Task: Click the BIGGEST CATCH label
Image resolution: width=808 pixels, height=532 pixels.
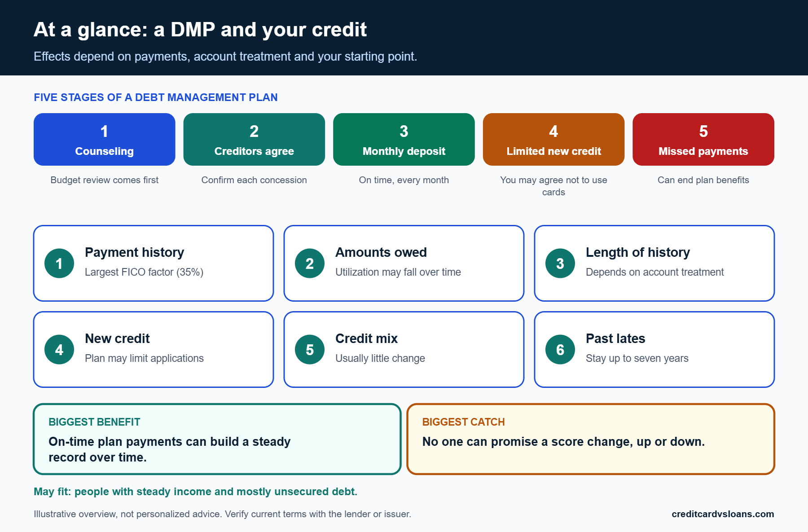Action: point(463,422)
